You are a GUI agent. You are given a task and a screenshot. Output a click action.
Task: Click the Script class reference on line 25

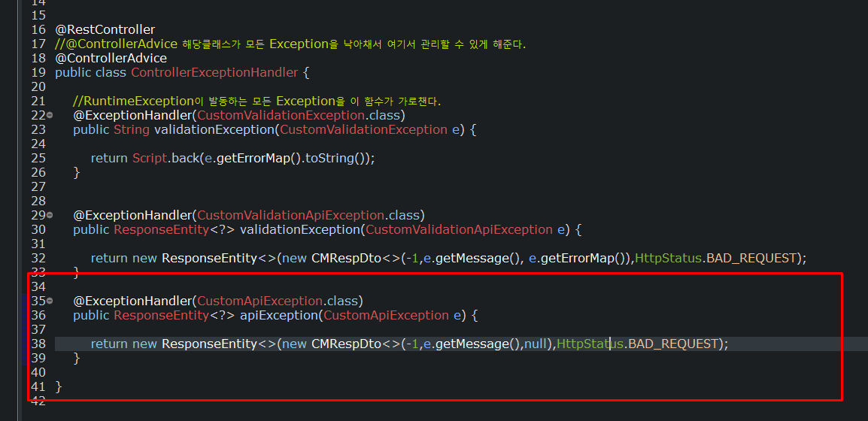(x=150, y=158)
